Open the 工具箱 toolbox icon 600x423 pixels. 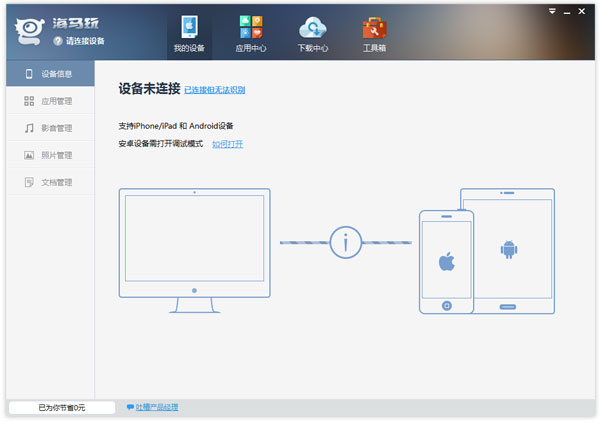point(375,28)
